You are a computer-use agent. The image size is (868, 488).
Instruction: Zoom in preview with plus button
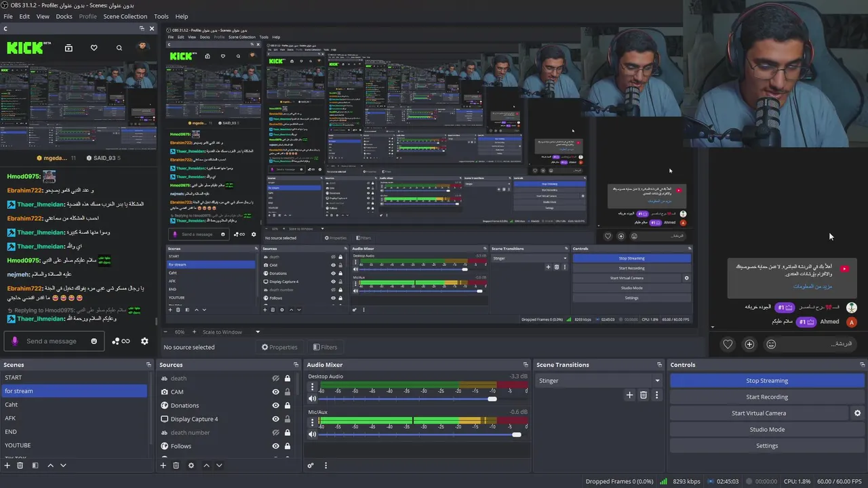click(194, 332)
